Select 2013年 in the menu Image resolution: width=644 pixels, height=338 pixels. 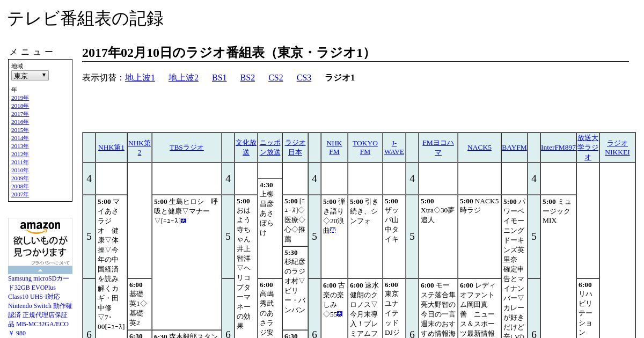click(20, 146)
